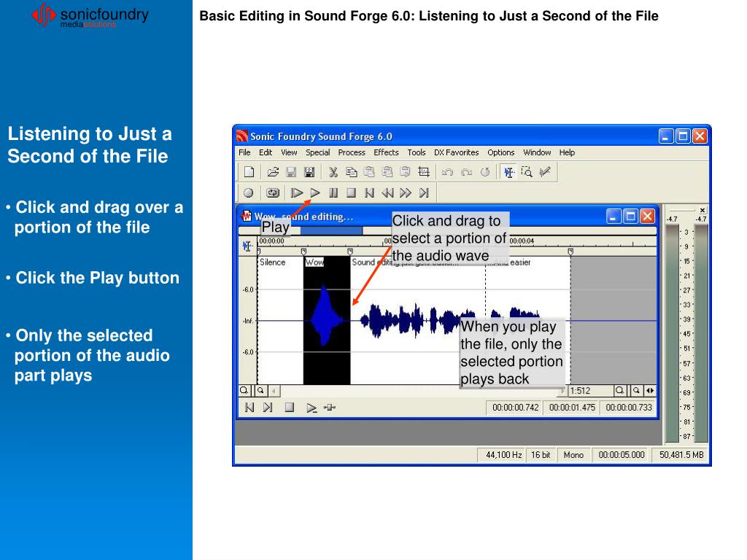
Task: Click the Cut scissors icon
Action: point(333,172)
